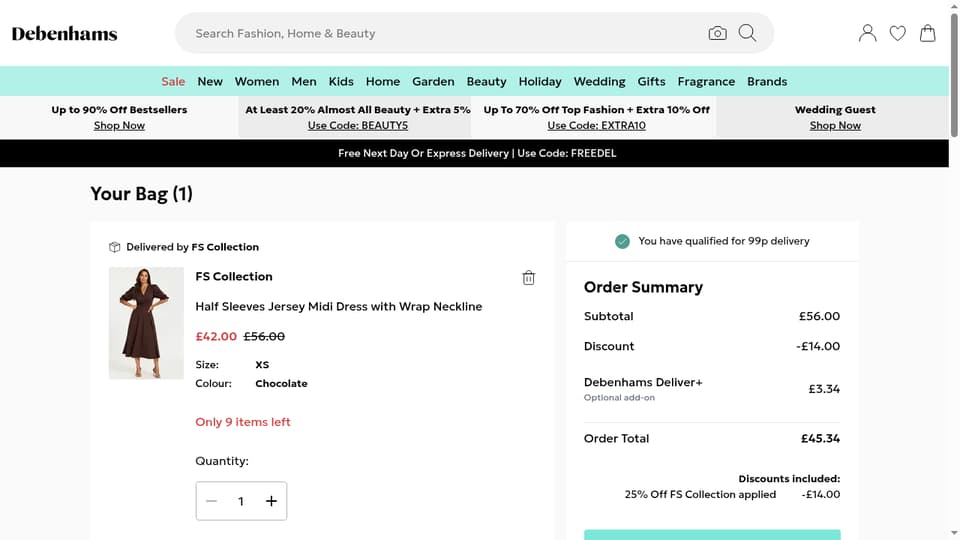
Task: Click '25% Off FS Collection applied' text
Action: [x=700, y=494]
